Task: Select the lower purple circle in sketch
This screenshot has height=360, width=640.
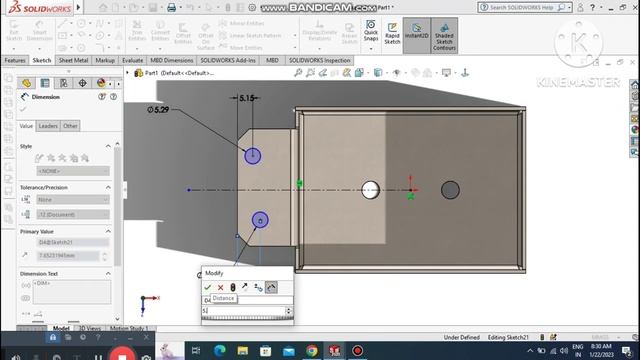Action: (x=260, y=220)
